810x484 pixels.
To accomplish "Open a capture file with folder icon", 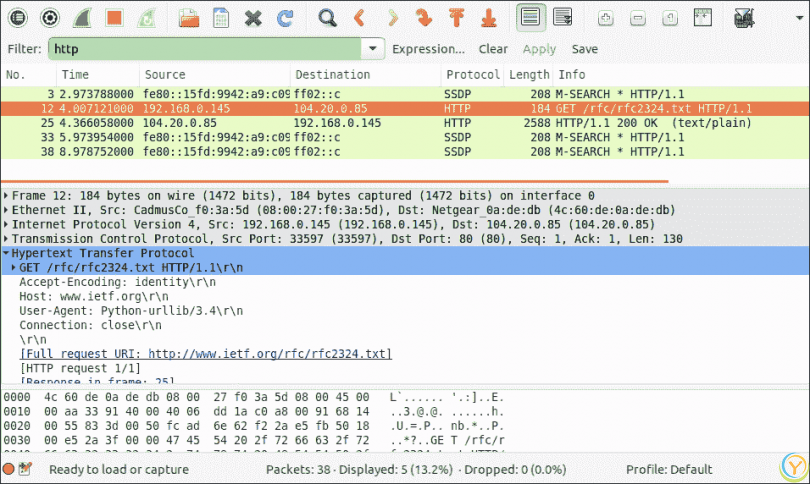I will (x=188, y=17).
